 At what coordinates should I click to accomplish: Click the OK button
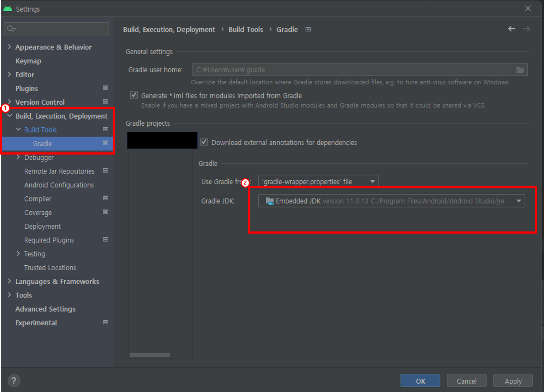420,381
